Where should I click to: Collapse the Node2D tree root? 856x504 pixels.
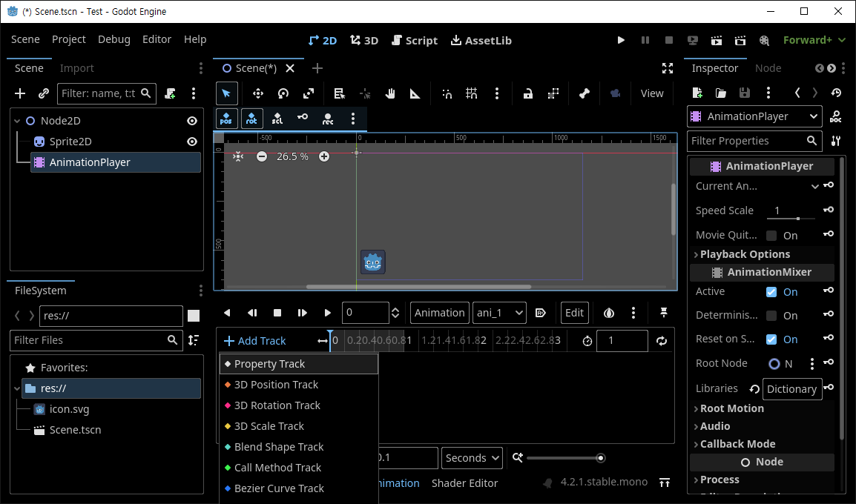pos(17,121)
